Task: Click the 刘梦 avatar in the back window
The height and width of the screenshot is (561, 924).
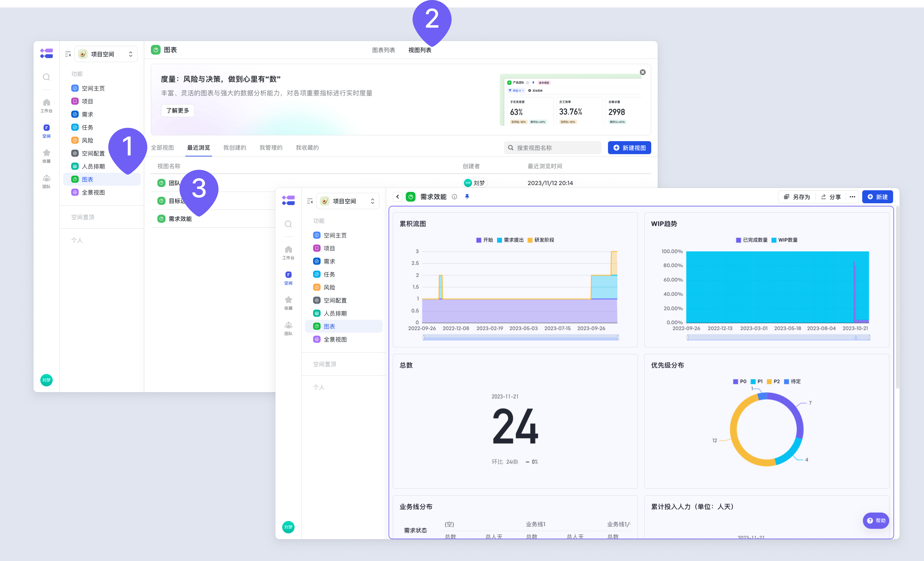Action: [46, 380]
